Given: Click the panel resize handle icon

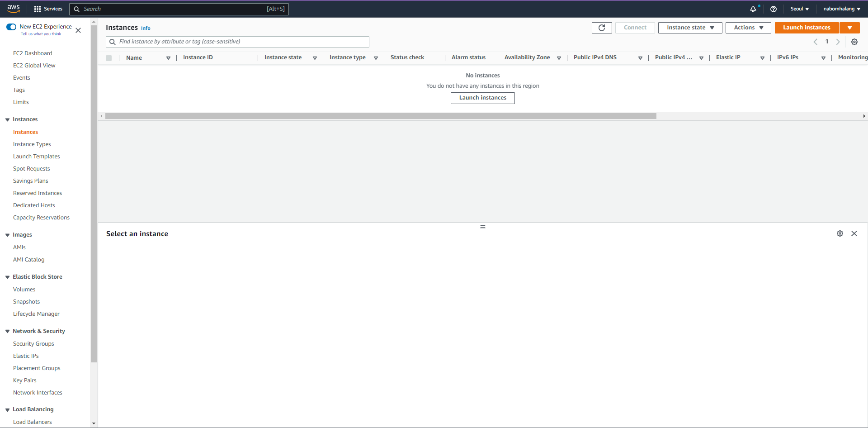Looking at the screenshot, I should pos(483,227).
